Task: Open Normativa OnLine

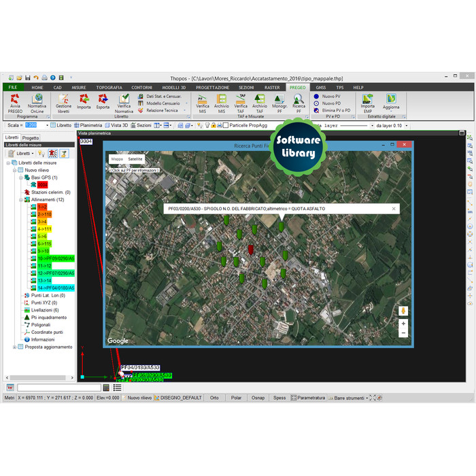Action: [37, 102]
